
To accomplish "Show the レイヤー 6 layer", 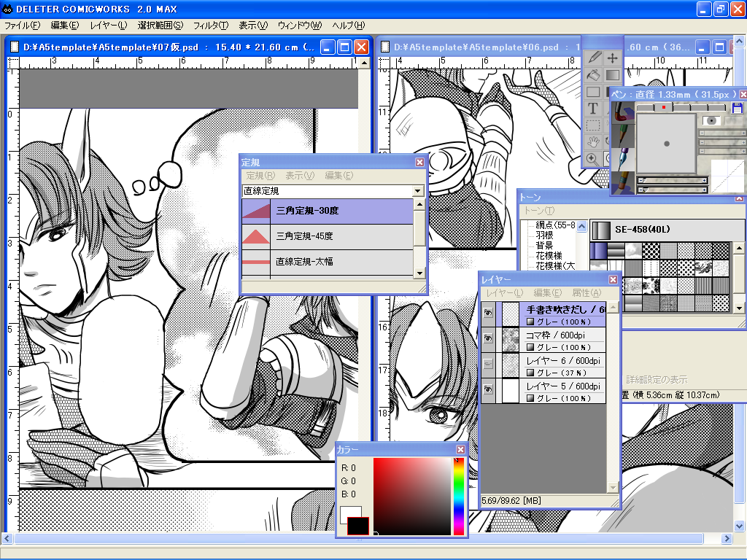I will [488, 365].
